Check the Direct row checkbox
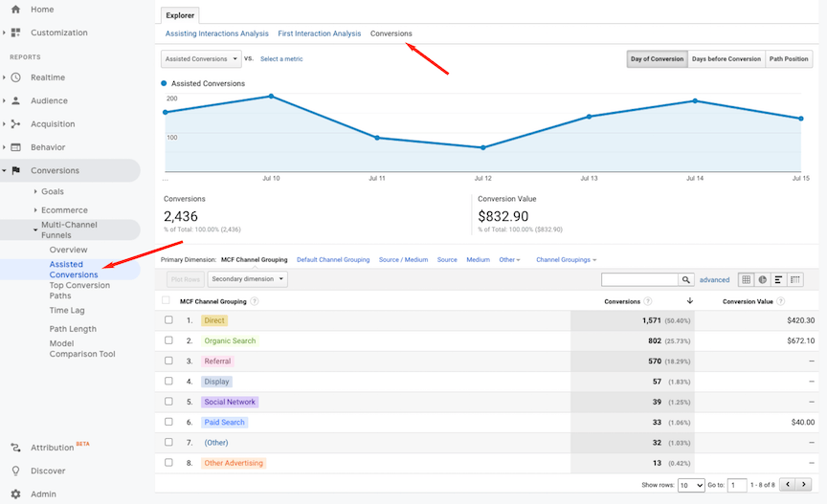The image size is (827, 504). pos(168,320)
